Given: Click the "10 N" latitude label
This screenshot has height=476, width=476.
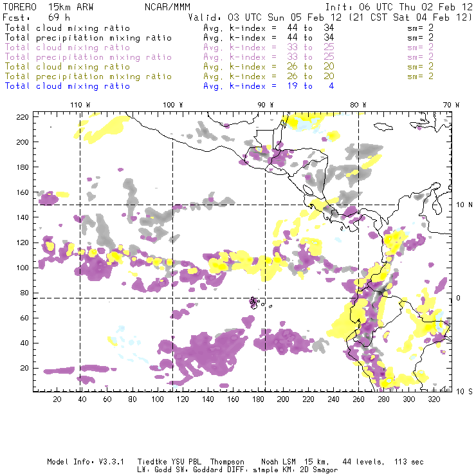Looking at the screenshot, I should (x=464, y=205).
